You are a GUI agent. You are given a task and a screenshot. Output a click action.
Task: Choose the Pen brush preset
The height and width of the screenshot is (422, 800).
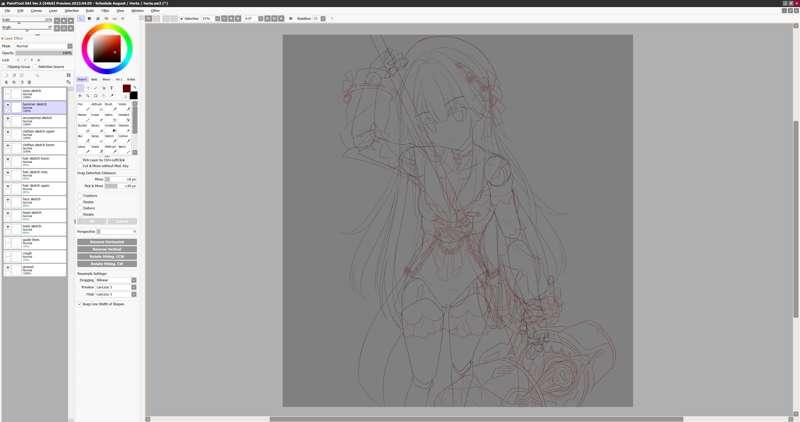(85, 107)
